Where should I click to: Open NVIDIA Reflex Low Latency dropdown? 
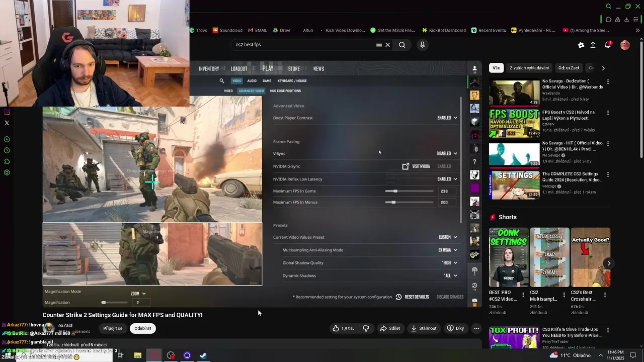tap(447, 179)
